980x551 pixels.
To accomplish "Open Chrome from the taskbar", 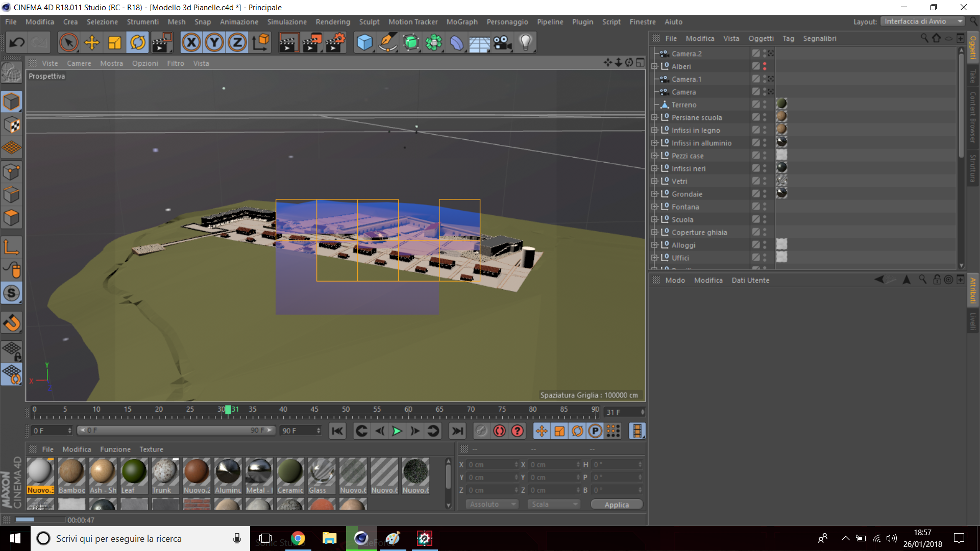I will coord(298,538).
